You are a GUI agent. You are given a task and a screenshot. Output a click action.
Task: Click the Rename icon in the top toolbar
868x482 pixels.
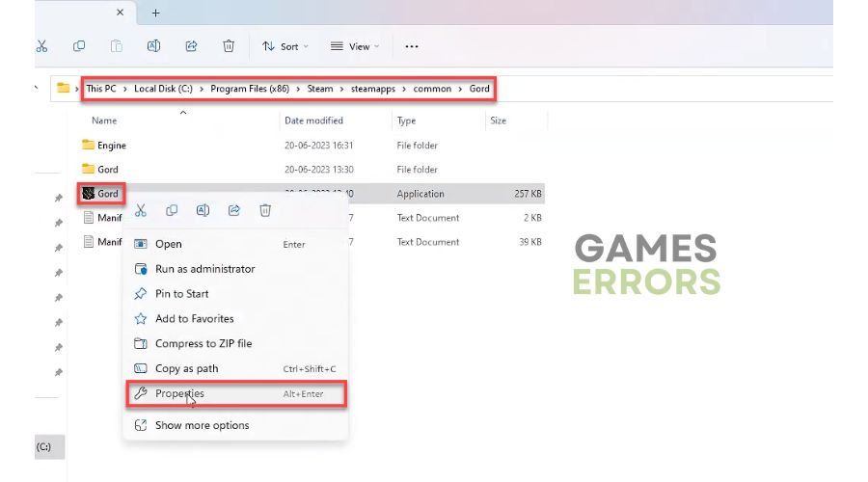pos(154,46)
